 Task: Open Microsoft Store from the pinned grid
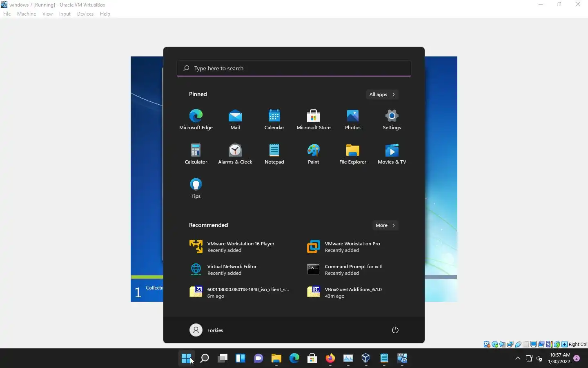(x=314, y=119)
